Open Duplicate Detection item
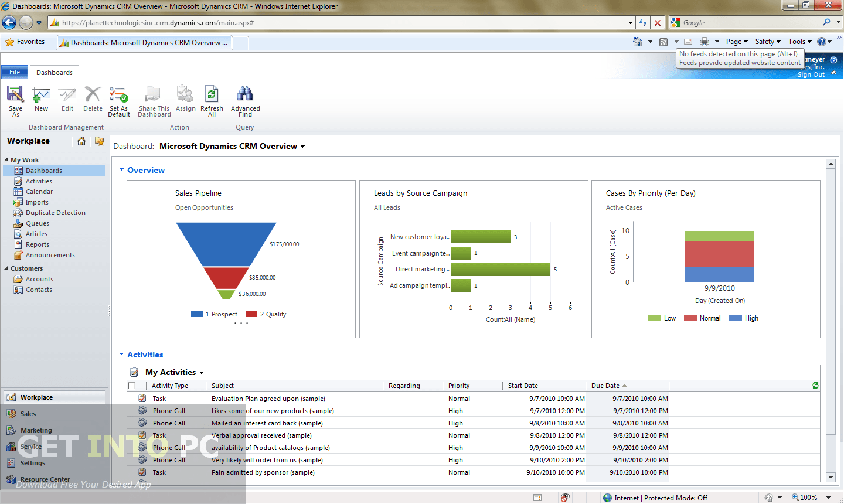The image size is (844, 504). (55, 213)
